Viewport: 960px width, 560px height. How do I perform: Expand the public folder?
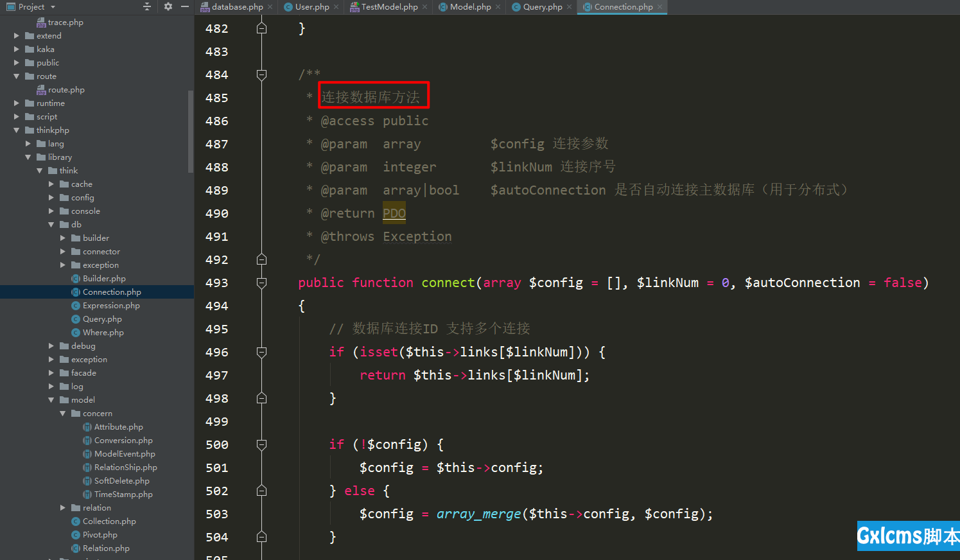coord(17,63)
